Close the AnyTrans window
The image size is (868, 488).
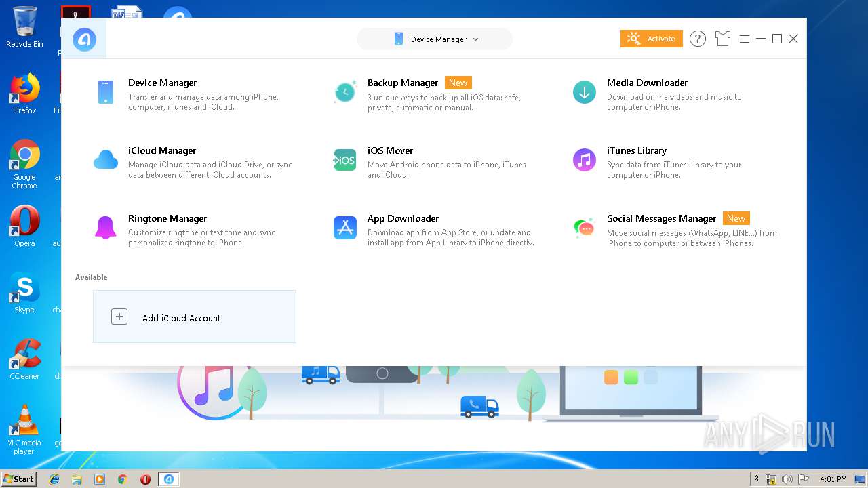click(793, 39)
